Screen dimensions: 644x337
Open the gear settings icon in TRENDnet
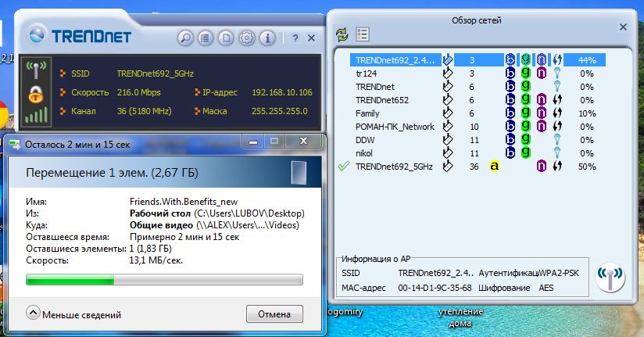pos(246,38)
